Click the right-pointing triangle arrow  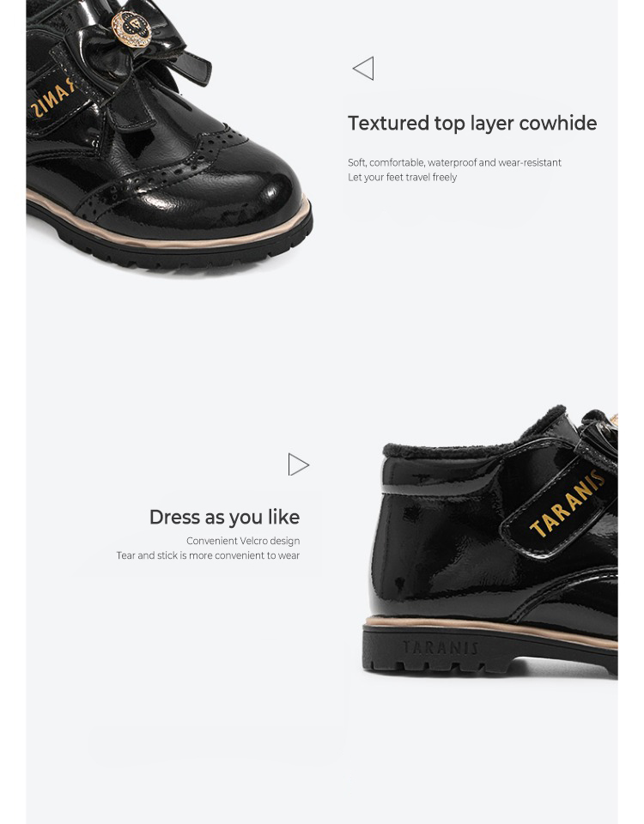coord(299,464)
